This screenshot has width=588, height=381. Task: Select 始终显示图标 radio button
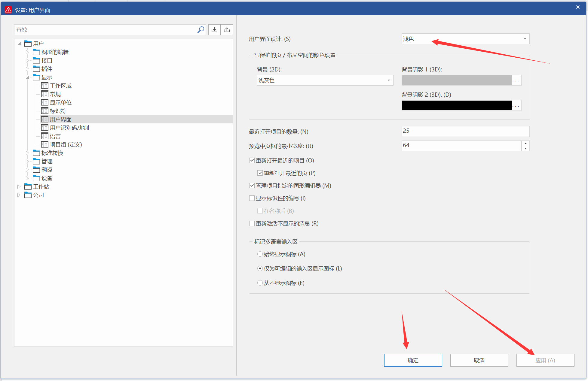tap(260, 254)
